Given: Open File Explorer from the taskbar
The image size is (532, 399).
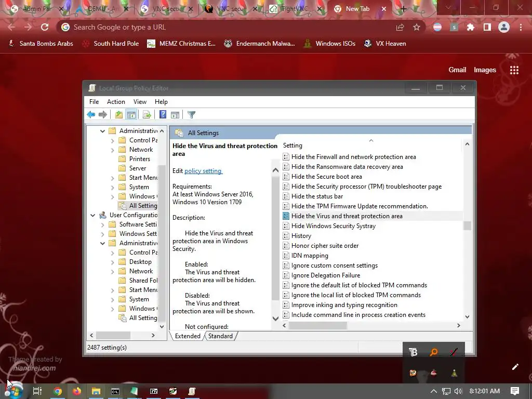Looking at the screenshot, I should pyautogui.click(x=96, y=391).
